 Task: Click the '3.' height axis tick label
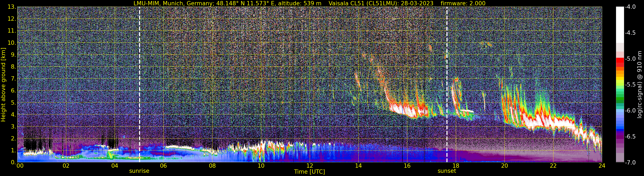13,127
